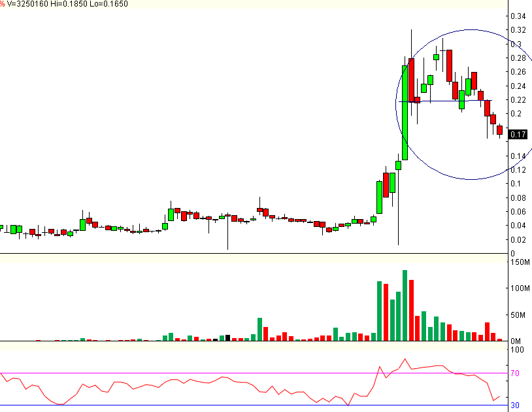This screenshot has height=412, width=532.
Task: Click the 0.32 price axis label
Action: pyautogui.click(x=518, y=30)
